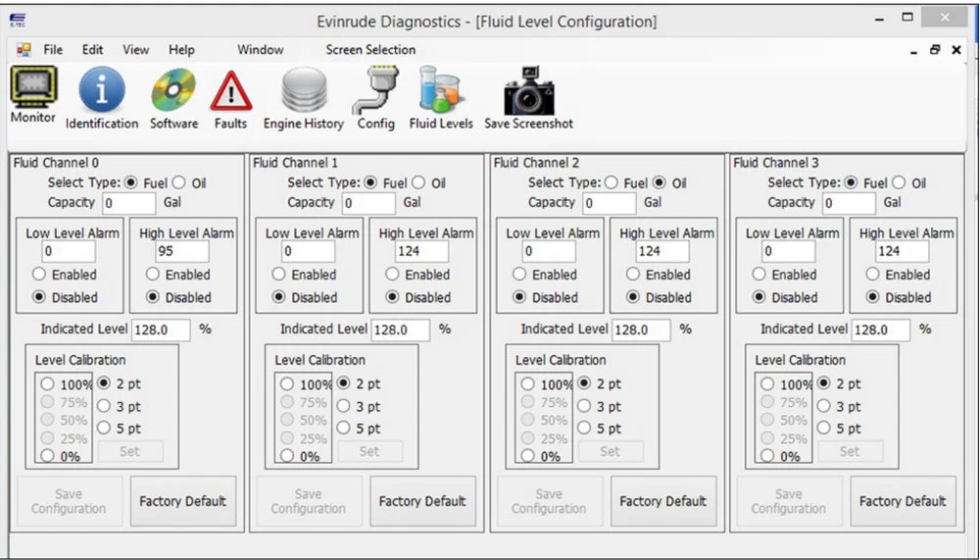This screenshot has width=980, height=560.
Task: Enable Low Level Alarm on Channel 1
Action: click(x=278, y=274)
